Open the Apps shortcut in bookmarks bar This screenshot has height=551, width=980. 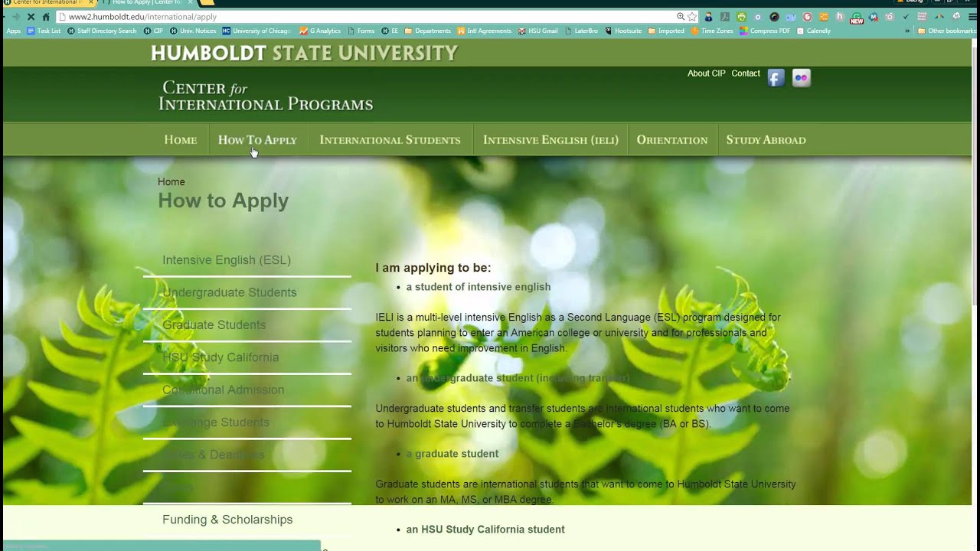(13, 31)
